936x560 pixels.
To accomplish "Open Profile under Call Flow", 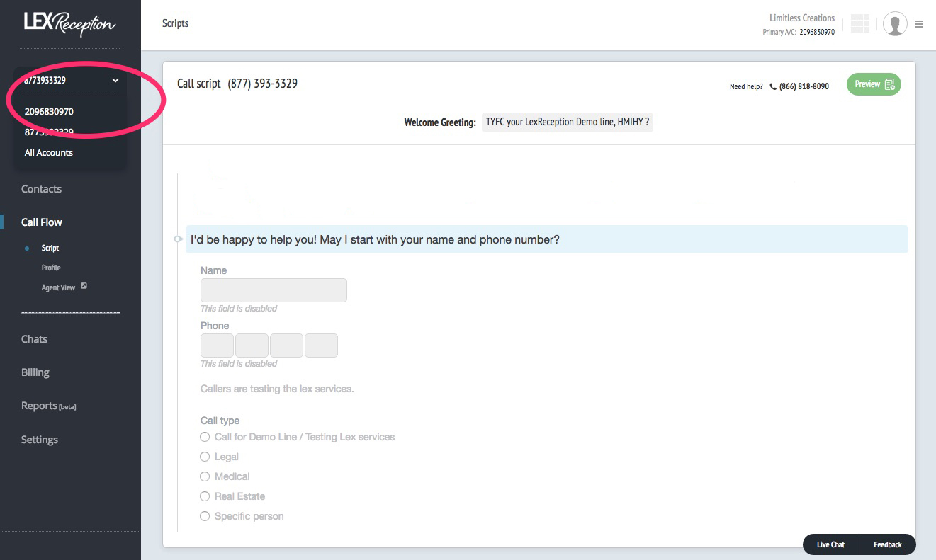I will pos(51,268).
